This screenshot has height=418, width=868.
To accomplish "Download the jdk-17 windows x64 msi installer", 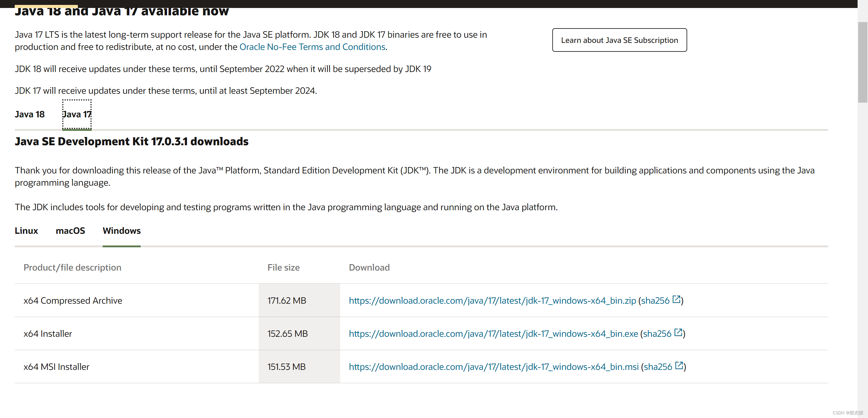I will pos(493,367).
